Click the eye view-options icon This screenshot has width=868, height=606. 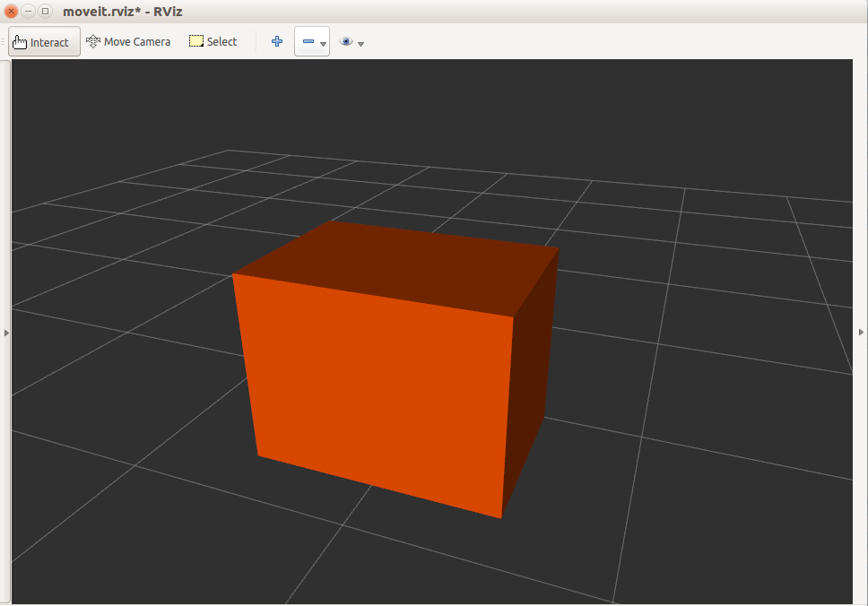coord(346,41)
